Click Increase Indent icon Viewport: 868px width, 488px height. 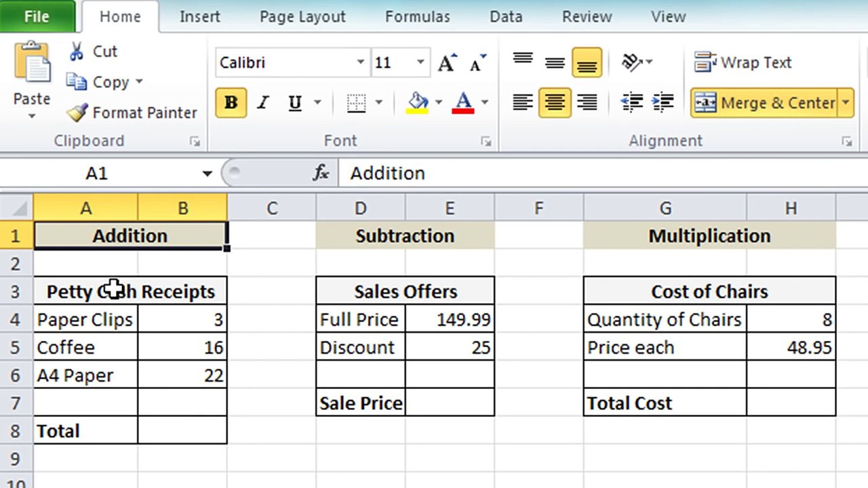tap(663, 103)
